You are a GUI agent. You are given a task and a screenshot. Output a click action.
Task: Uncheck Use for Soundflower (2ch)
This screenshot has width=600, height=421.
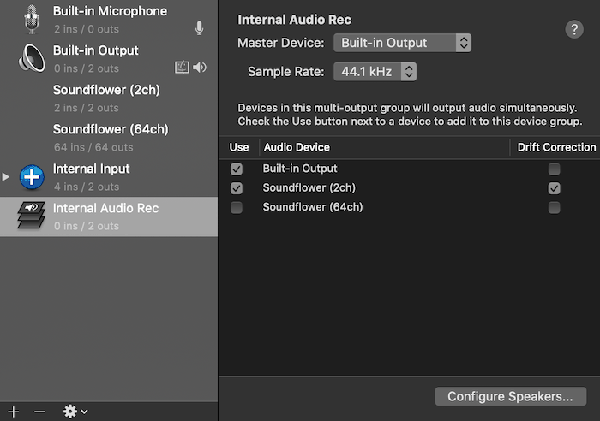click(x=237, y=188)
